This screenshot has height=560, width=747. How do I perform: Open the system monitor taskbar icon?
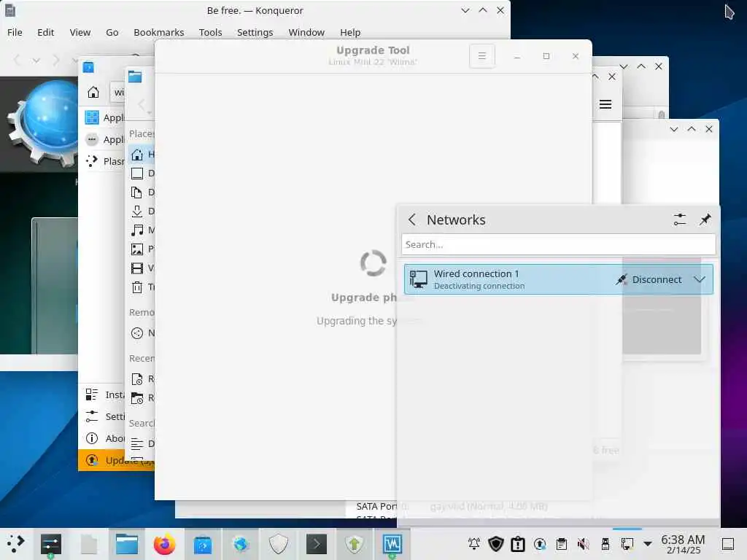click(x=392, y=544)
